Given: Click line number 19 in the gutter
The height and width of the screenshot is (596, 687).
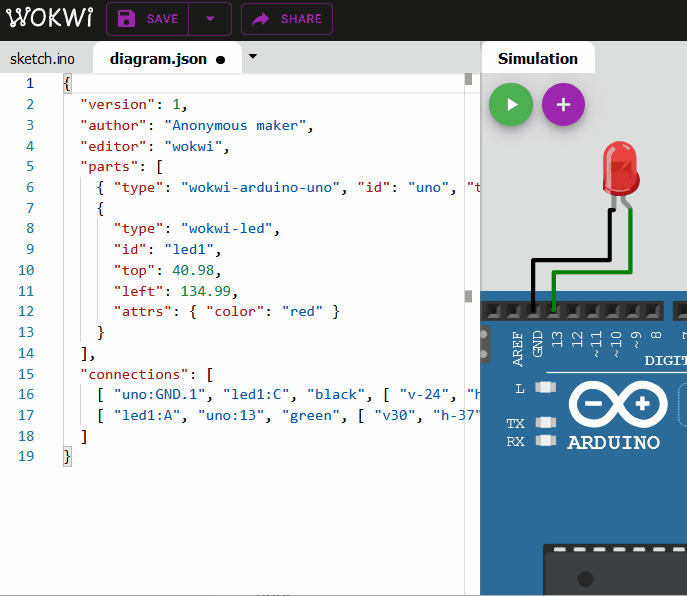Looking at the screenshot, I should tap(26, 456).
